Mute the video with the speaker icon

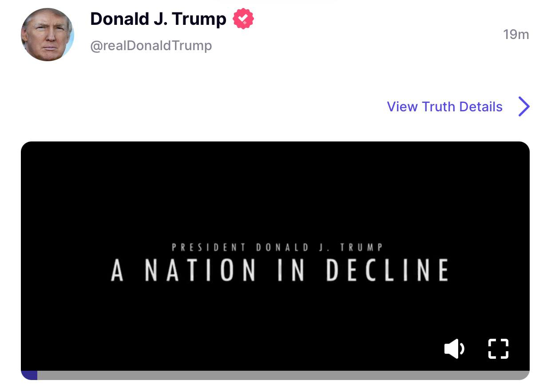point(454,349)
